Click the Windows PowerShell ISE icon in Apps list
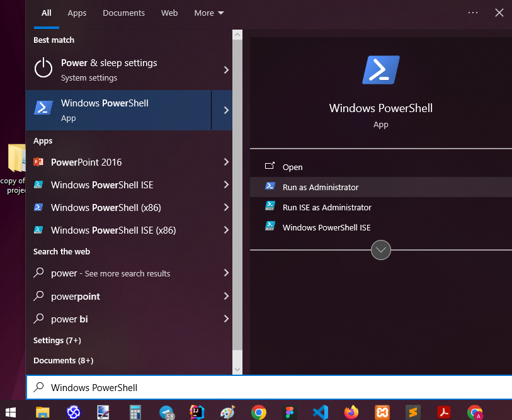The width and height of the screenshot is (512, 420). click(x=38, y=184)
